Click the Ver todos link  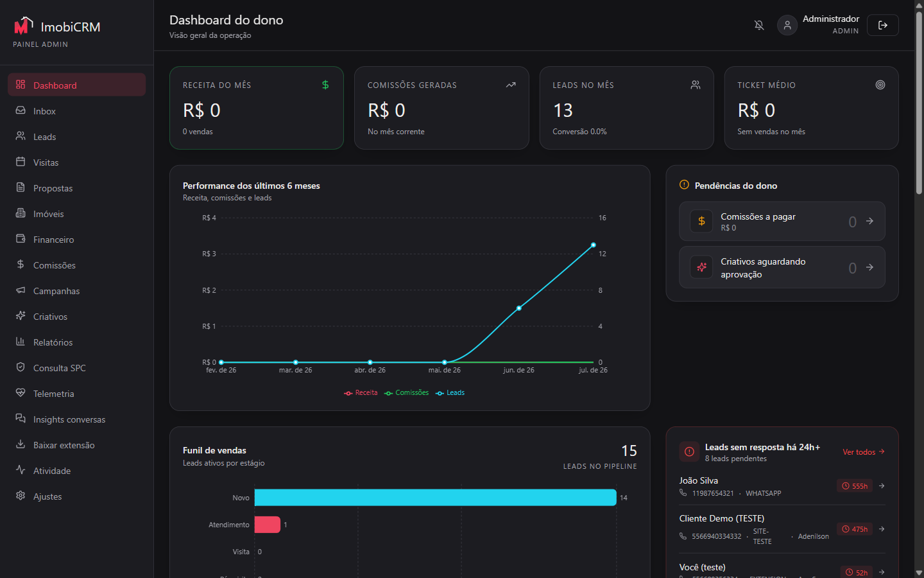click(x=864, y=452)
